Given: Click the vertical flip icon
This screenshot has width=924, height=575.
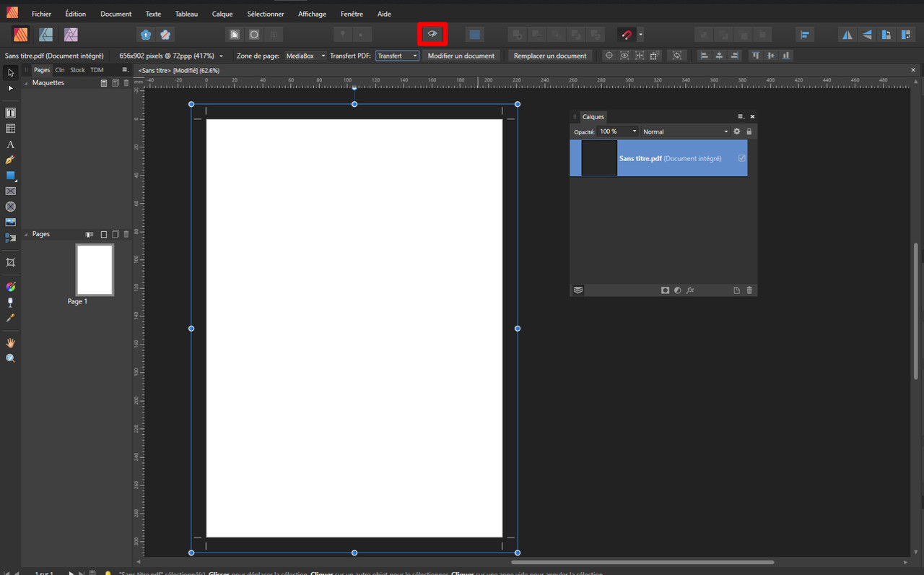Looking at the screenshot, I should (x=866, y=34).
